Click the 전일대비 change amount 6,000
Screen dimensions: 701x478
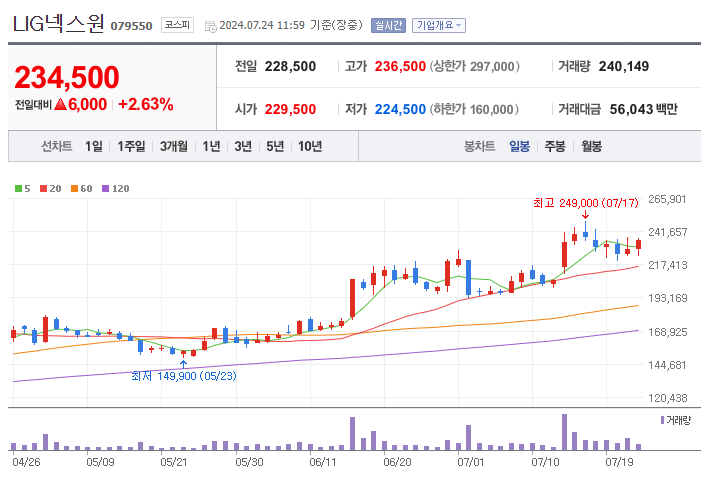[88, 105]
